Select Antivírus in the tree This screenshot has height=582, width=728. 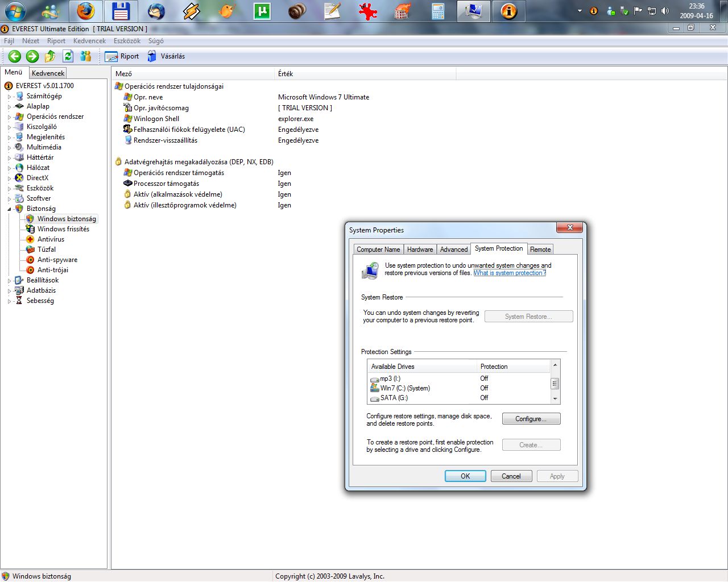(x=51, y=239)
